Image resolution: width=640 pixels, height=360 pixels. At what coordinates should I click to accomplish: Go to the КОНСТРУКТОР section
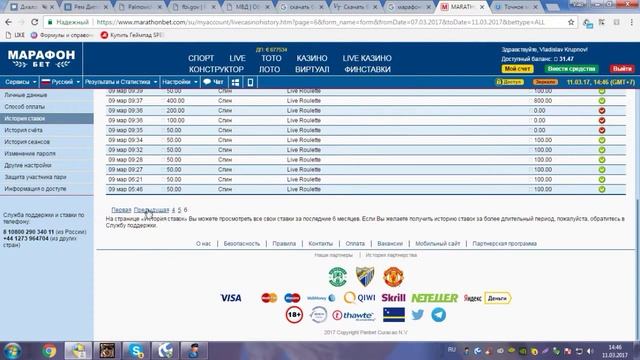click(x=216, y=69)
